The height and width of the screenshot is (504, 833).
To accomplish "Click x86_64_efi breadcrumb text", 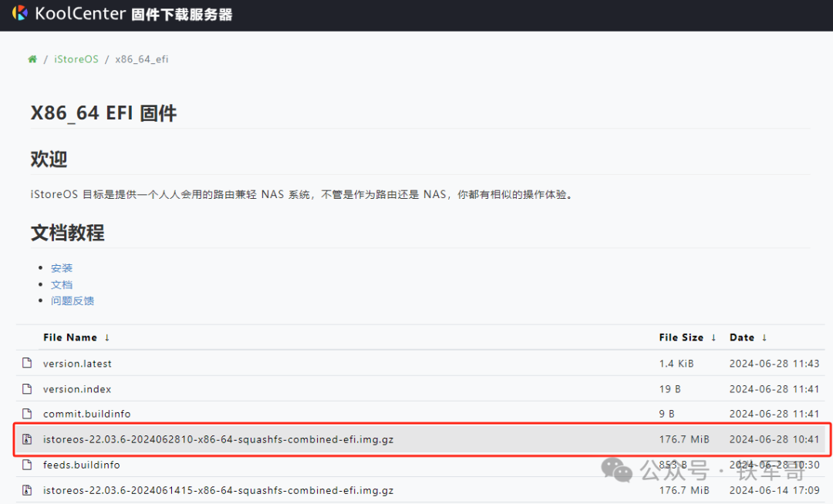I will coord(142,59).
